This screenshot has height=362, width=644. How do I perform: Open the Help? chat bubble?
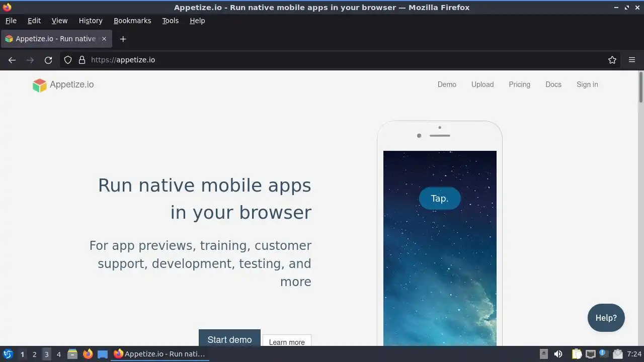pyautogui.click(x=606, y=318)
